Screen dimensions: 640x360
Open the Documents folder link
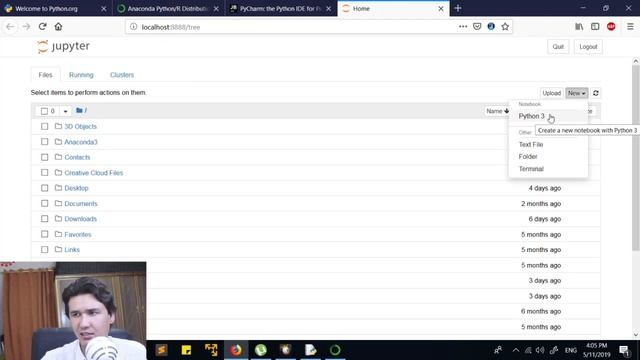pos(81,204)
